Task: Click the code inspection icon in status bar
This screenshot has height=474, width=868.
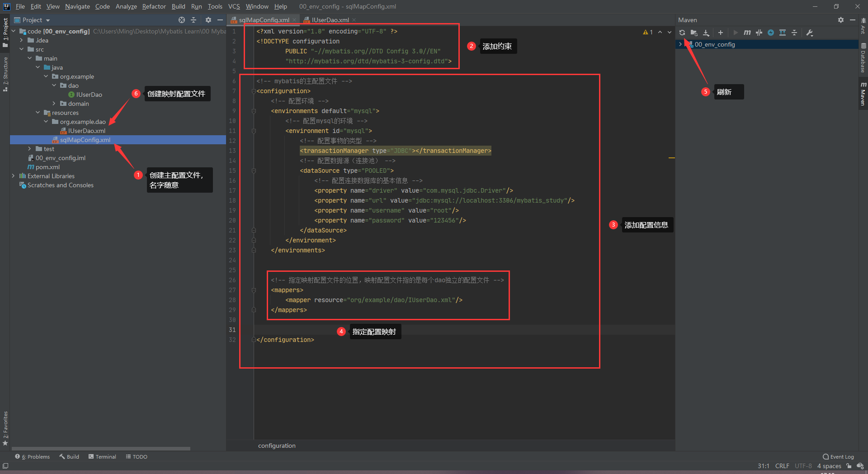Action: click(x=860, y=466)
